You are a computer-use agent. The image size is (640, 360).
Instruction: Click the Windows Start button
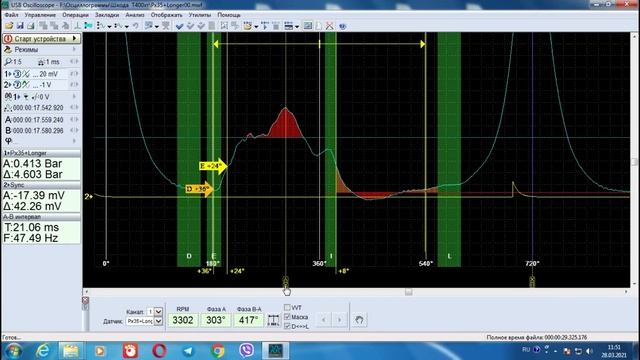(13, 351)
